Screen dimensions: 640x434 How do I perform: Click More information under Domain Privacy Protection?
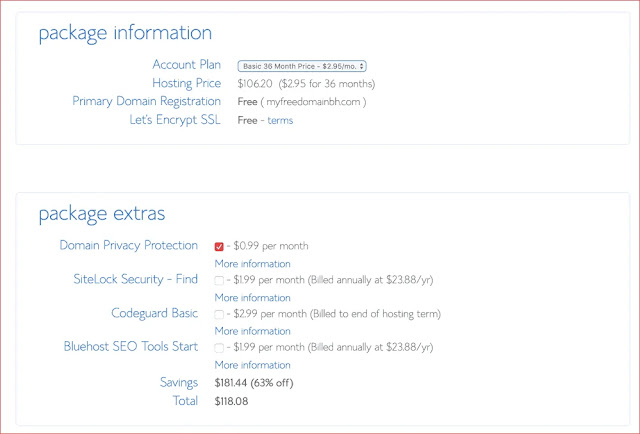point(253,264)
